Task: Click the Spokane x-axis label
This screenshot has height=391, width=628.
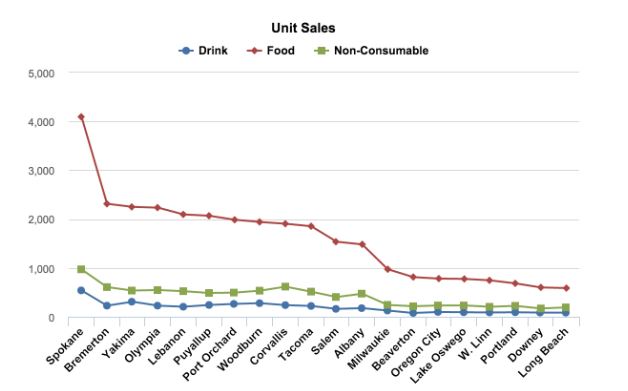Action: pyautogui.click(x=65, y=346)
